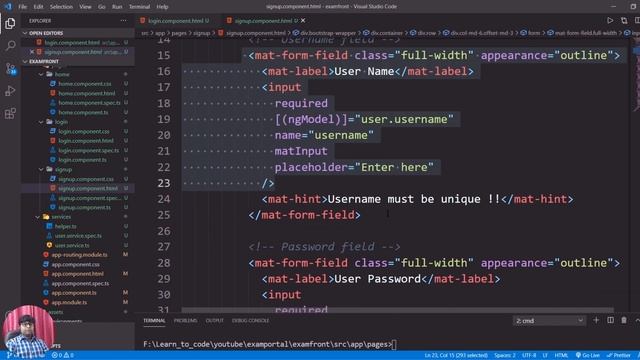The image size is (640, 360).
Task: Open signup.component.ts in explorer
Action: tap(84, 207)
